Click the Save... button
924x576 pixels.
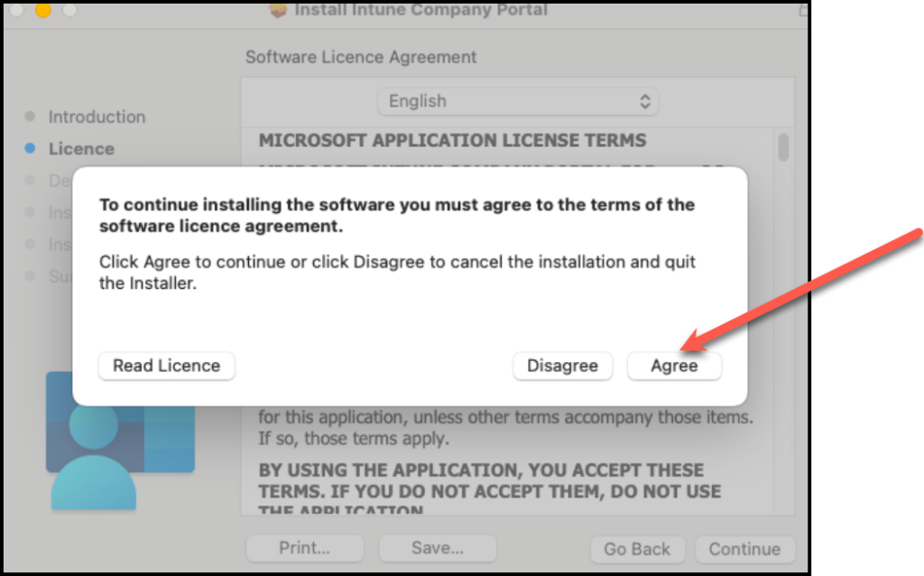pos(437,548)
